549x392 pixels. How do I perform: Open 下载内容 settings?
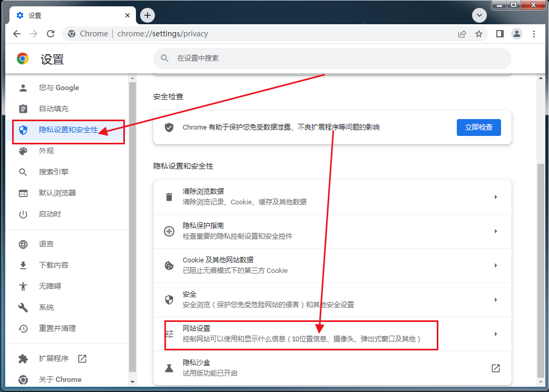pos(67,265)
